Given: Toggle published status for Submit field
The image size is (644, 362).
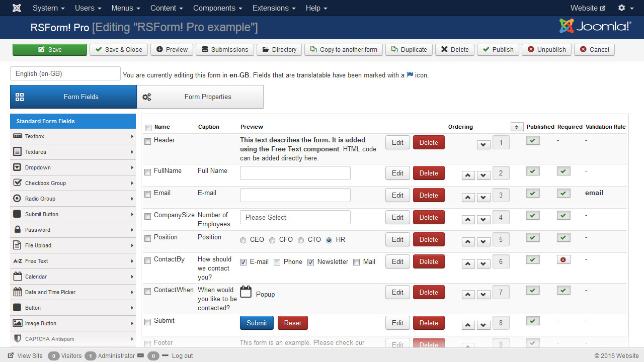Looking at the screenshot, I should 533,321.
